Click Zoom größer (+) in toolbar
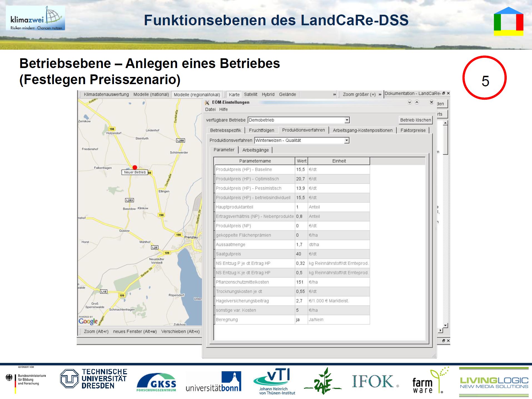Screen dimensions: 532x399 tap(359, 94)
